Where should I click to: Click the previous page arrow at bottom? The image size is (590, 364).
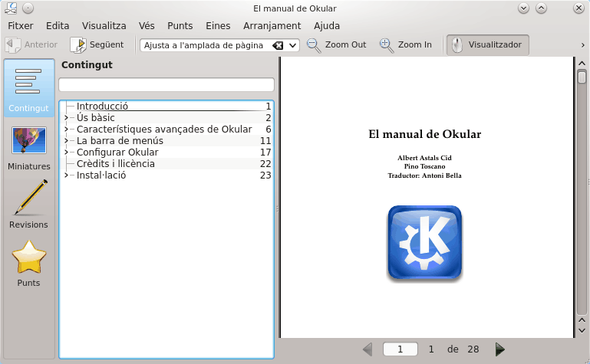point(368,349)
